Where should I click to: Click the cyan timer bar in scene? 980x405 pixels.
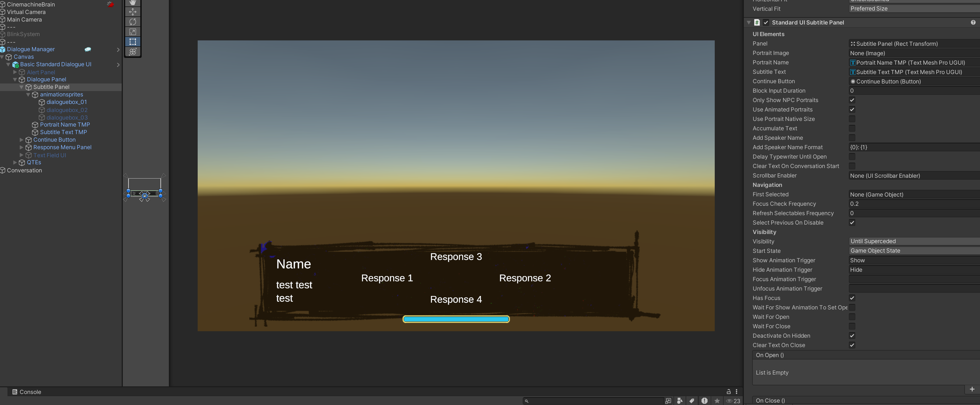coord(456,319)
